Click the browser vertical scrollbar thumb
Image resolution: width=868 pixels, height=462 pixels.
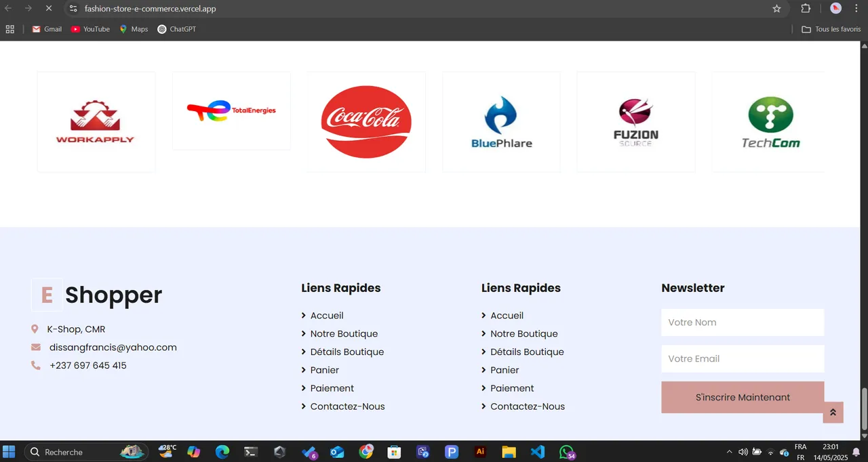(864, 410)
